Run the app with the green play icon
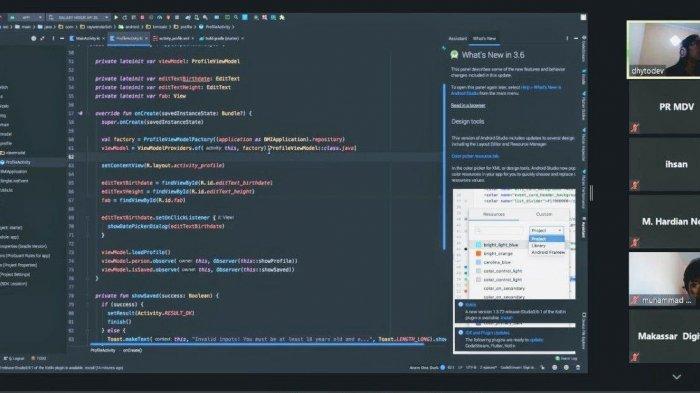Image resolution: width=700 pixels, height=393 pixels. click(x=116, y=17)
